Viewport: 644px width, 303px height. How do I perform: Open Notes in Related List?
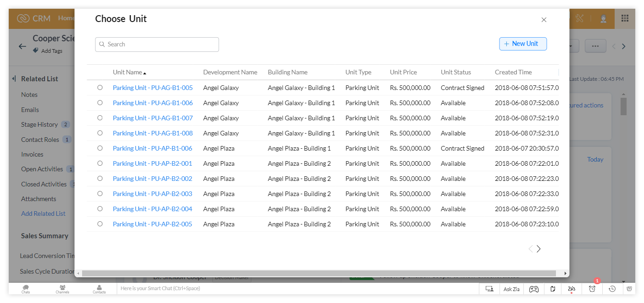pos(29,95)
